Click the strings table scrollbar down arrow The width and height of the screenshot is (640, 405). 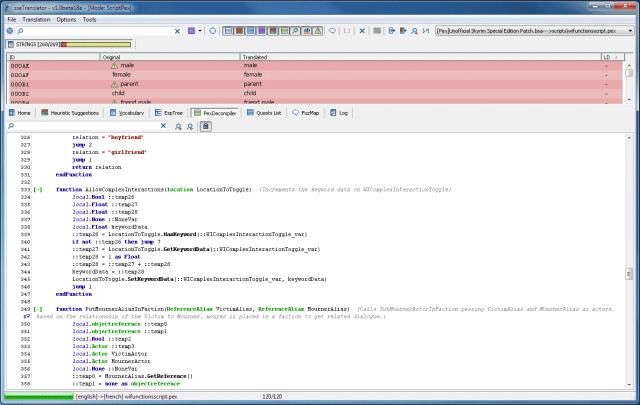tap(629, 100)
